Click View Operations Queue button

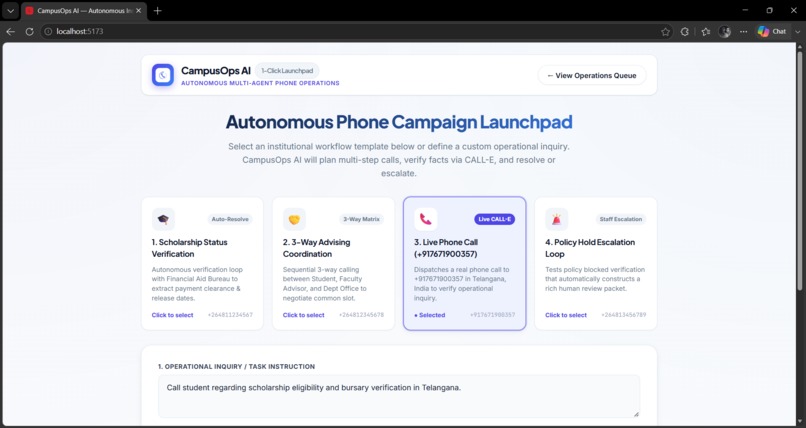click(592, 76)
